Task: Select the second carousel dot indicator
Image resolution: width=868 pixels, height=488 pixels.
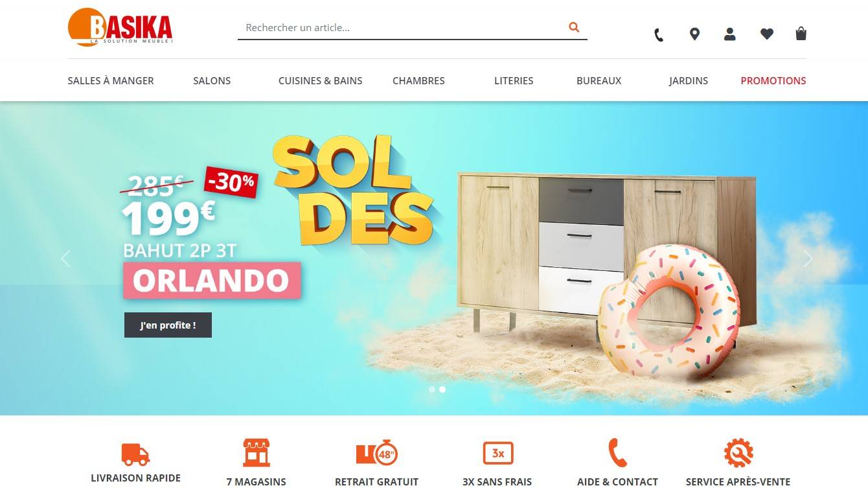Action: 442,389
